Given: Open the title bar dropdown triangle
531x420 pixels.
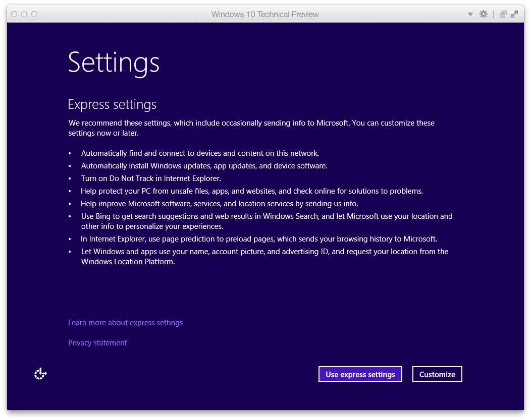Looking at the screenshot, I should pos(470,15).
